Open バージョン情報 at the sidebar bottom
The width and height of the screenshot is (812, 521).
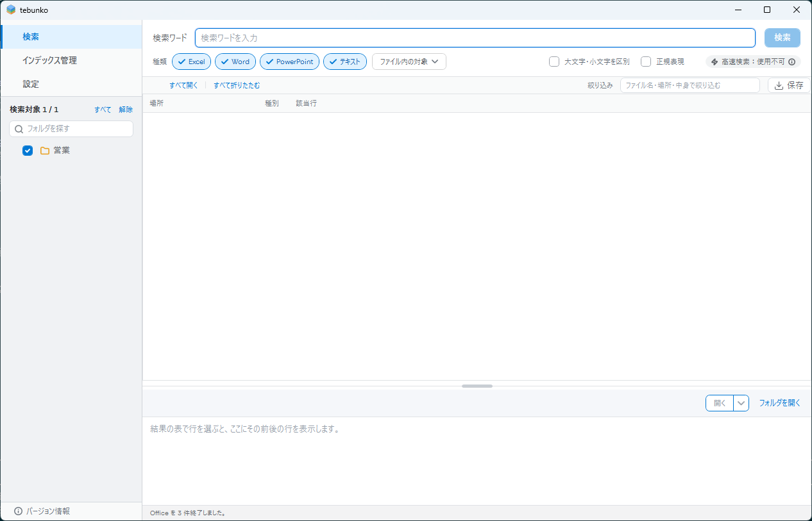[x=42, y=511]
